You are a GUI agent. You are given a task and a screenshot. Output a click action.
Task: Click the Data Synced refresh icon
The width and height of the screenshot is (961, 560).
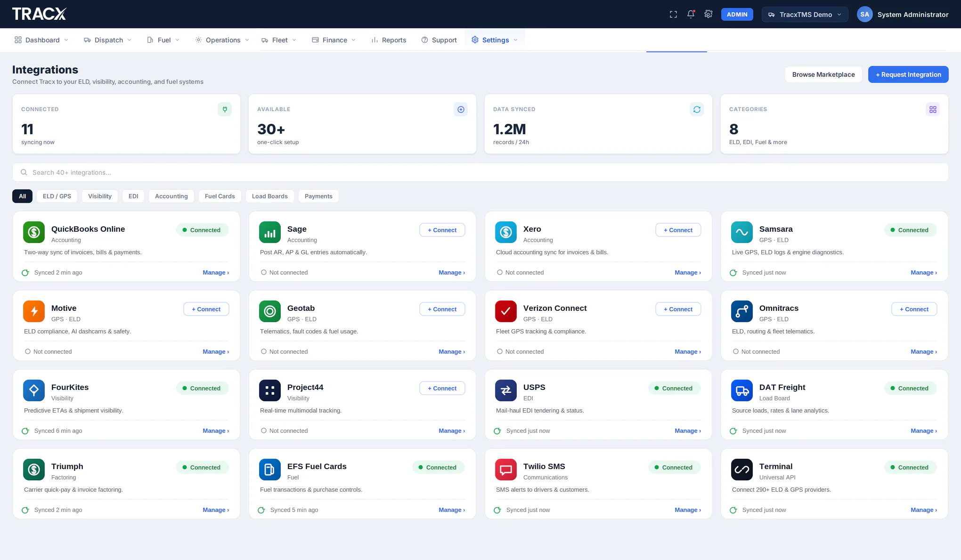point(697,109)
